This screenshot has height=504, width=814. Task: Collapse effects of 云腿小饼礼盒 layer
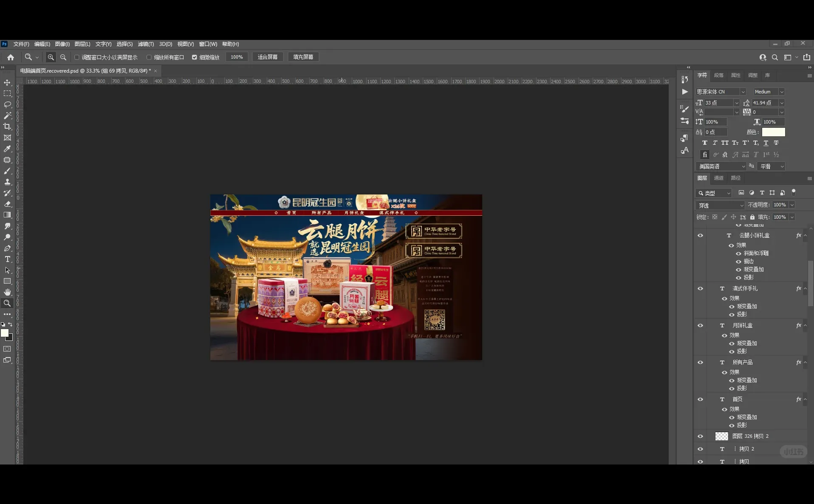tap(805, 236)
